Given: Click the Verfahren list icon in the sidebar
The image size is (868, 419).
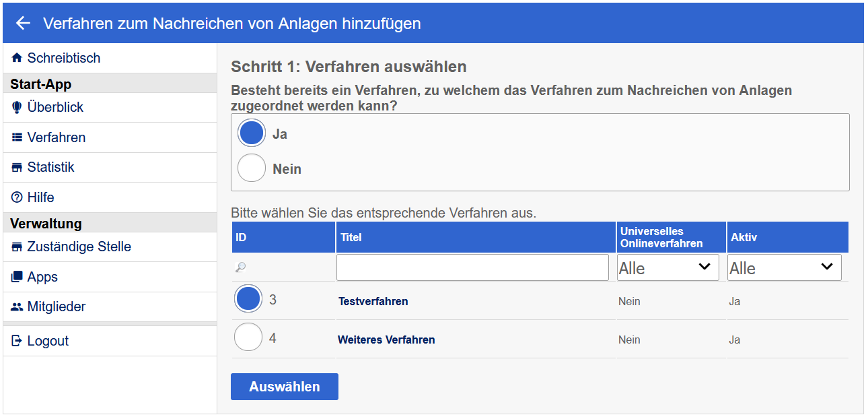Looking at the screenshot, I should click(x=18, y=137).
